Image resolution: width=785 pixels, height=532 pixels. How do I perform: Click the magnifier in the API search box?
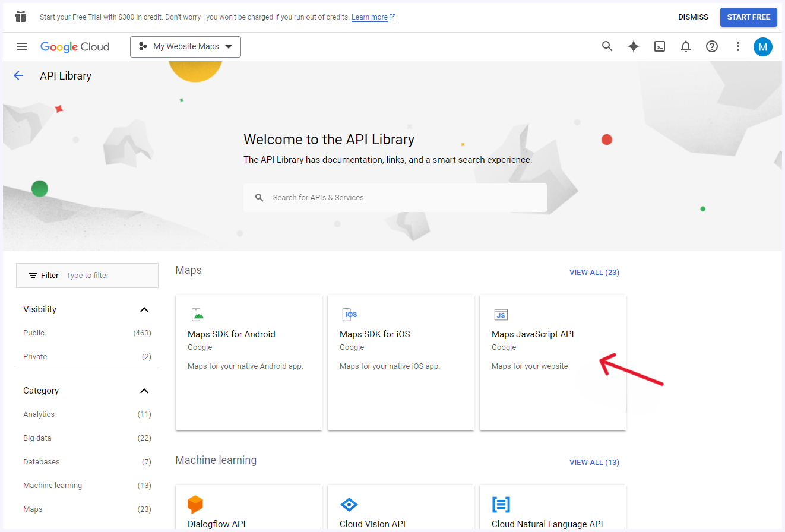(259, 198)
